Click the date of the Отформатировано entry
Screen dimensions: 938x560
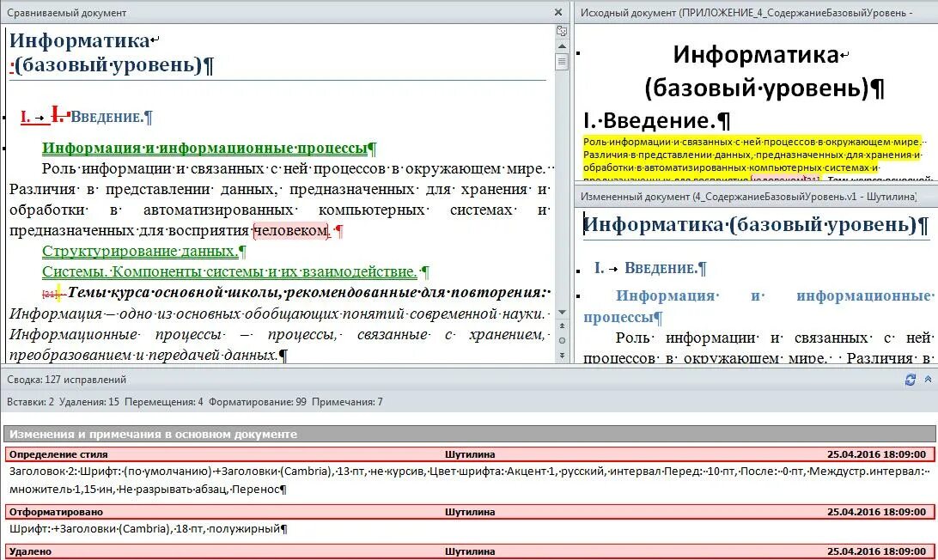(x=876, y=512)
